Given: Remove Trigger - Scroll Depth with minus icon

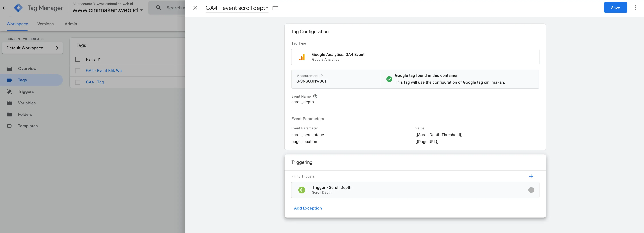Looking at the screenshot, I should tap(531, 190).
